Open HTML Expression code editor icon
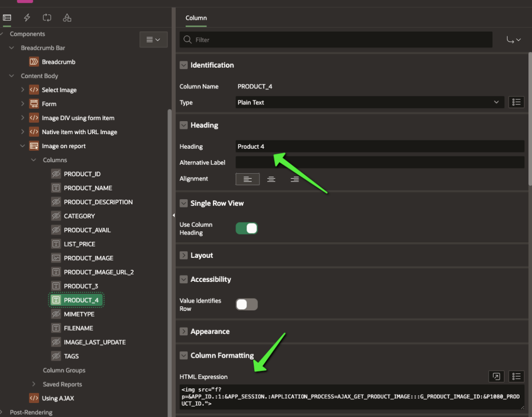 [x=496, y=376]
